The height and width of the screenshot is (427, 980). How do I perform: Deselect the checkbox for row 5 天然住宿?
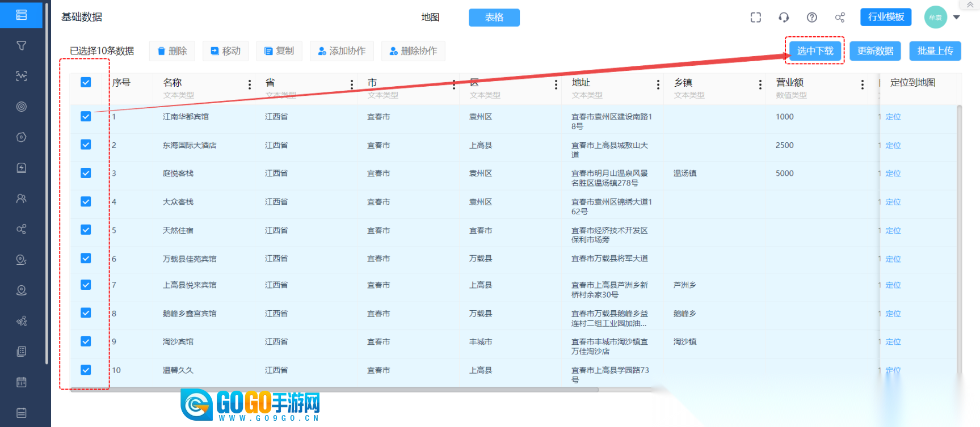pos(86,230)
